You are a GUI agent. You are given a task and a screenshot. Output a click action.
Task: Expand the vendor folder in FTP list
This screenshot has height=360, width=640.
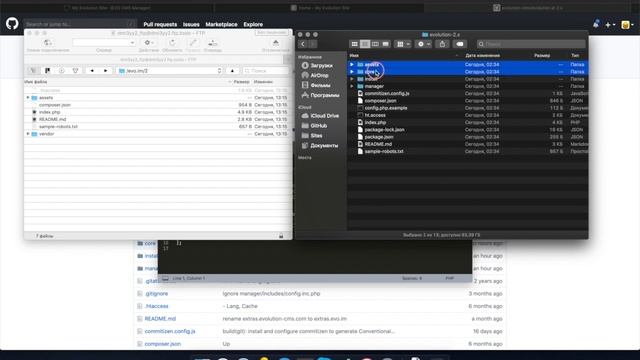pyautogui.click(x=28, y=134)
